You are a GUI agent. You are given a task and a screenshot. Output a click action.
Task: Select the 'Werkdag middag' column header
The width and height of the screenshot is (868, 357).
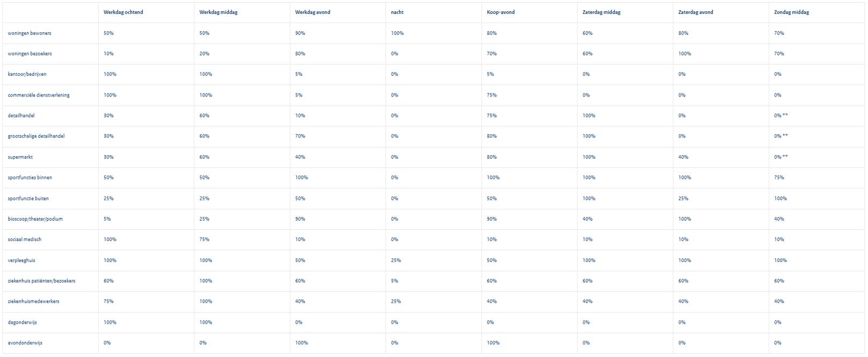pos(218,12)
